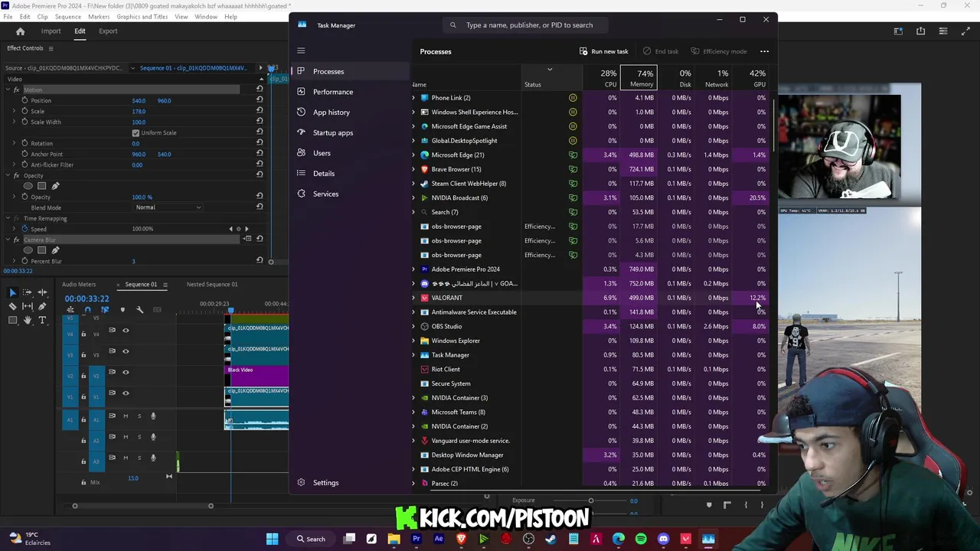Mute audio track A1
This screenshot has height=551, width=980.
tap(126, 416)
